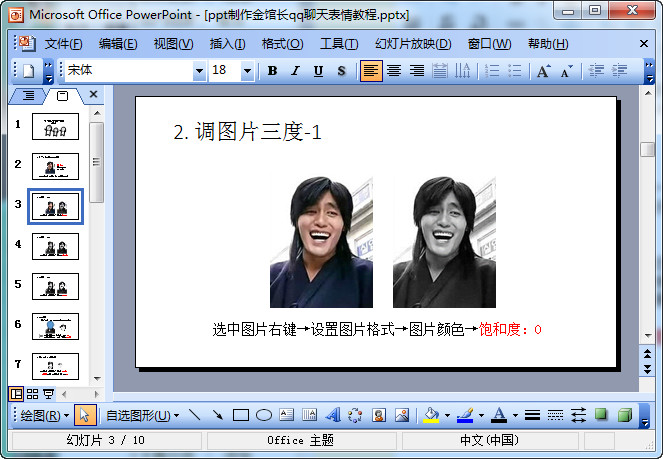
Task: Apply the yellow fill color
Action: point(431,415)
